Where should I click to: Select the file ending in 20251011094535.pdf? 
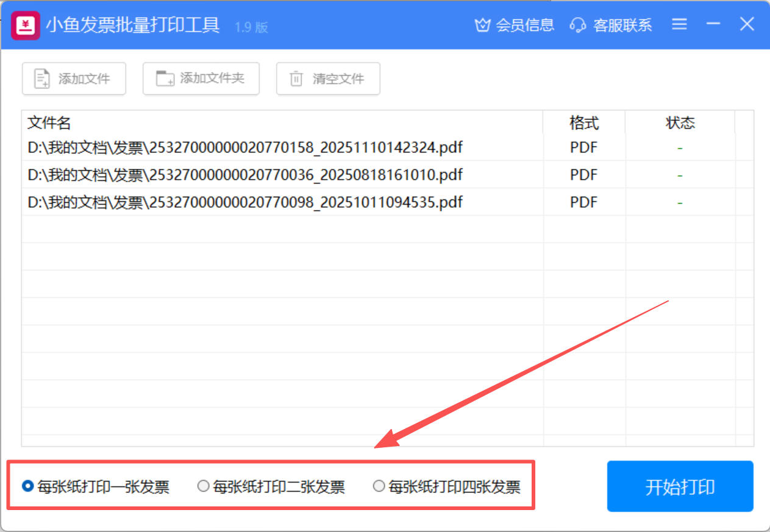point(245,202)
